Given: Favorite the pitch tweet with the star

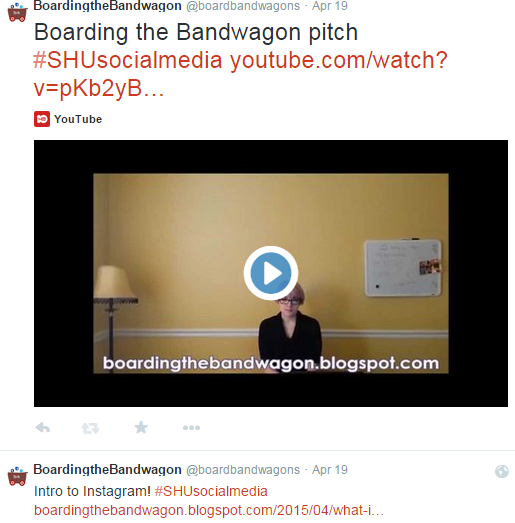Looking at the screenshot, I should (x=141, y=427).
